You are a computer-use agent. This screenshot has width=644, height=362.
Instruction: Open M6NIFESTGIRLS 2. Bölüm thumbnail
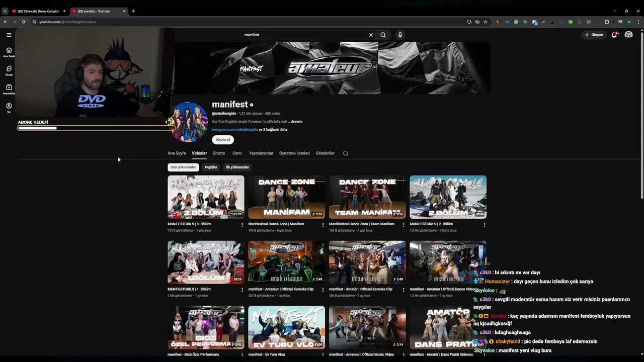point(448,197)
